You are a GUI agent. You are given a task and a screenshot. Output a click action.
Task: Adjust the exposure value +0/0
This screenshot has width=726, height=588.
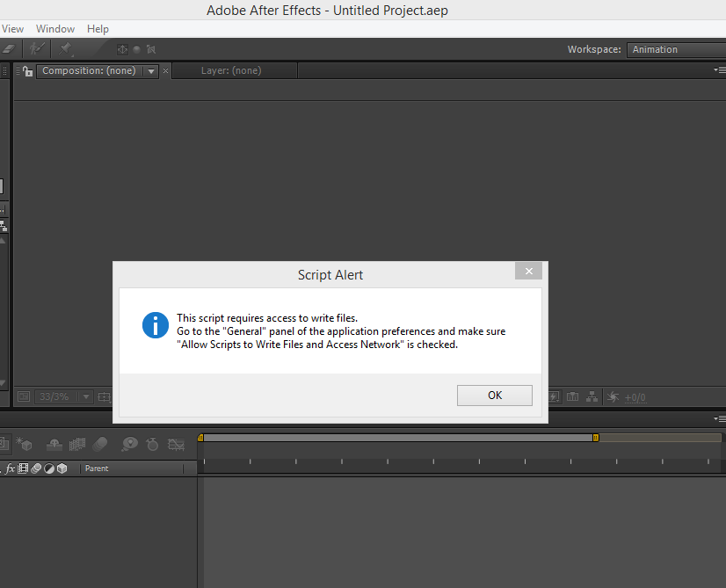(x=635, y=397)
